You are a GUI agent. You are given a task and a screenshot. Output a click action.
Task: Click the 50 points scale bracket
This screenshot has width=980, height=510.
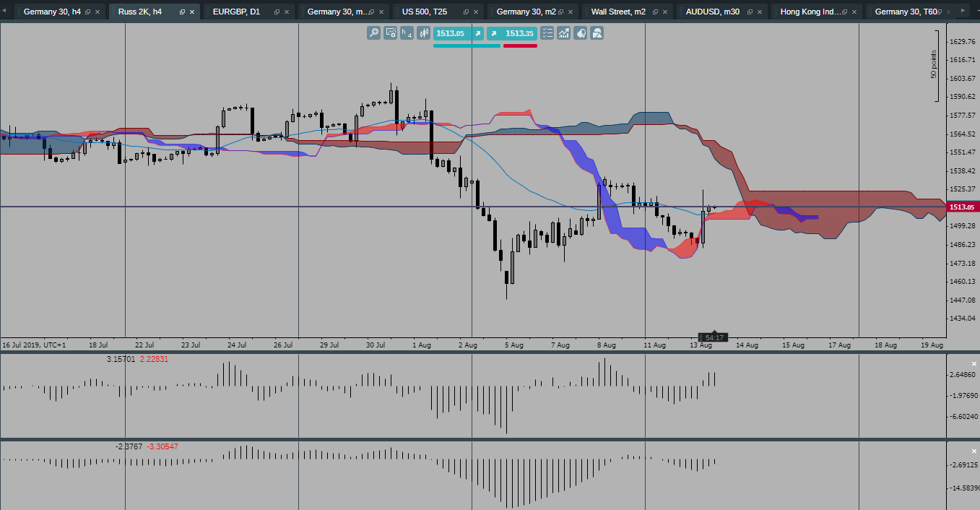pos(934,65)
